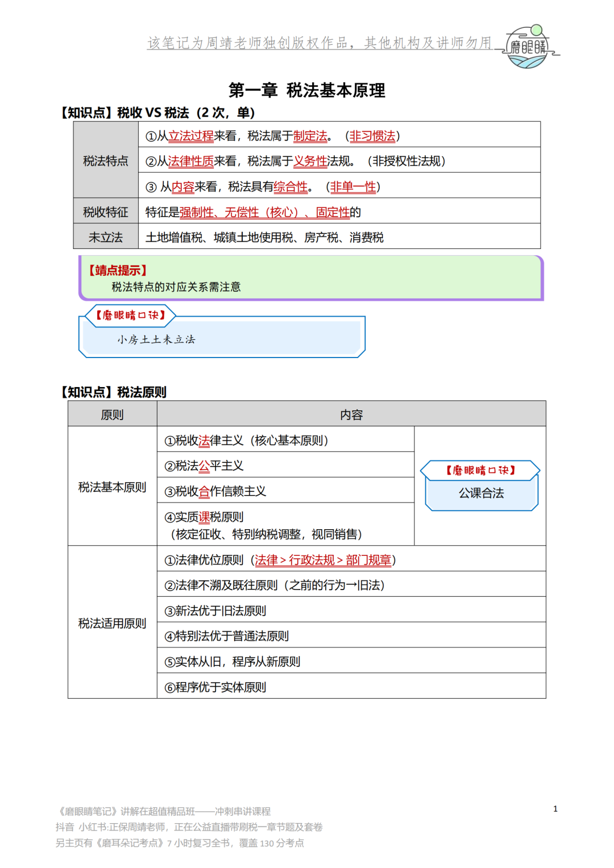This screenshot has height=868, width=614.
Task: Open the 第一章 税法基本原理 chapter title
Action: click(x=307, y=89)
